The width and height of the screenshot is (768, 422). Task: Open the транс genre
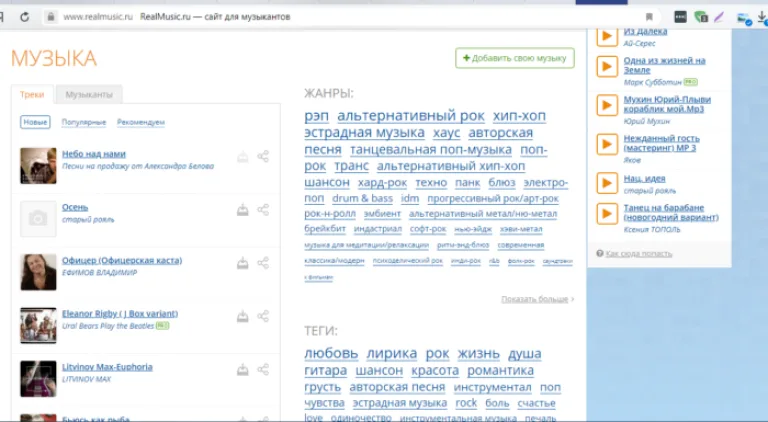(352, 166)
